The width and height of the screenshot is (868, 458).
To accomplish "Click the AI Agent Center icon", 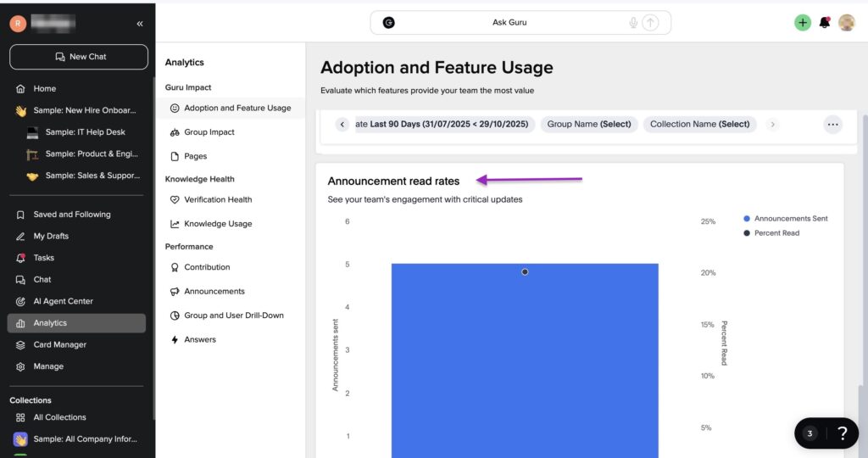I will point(20,301).
